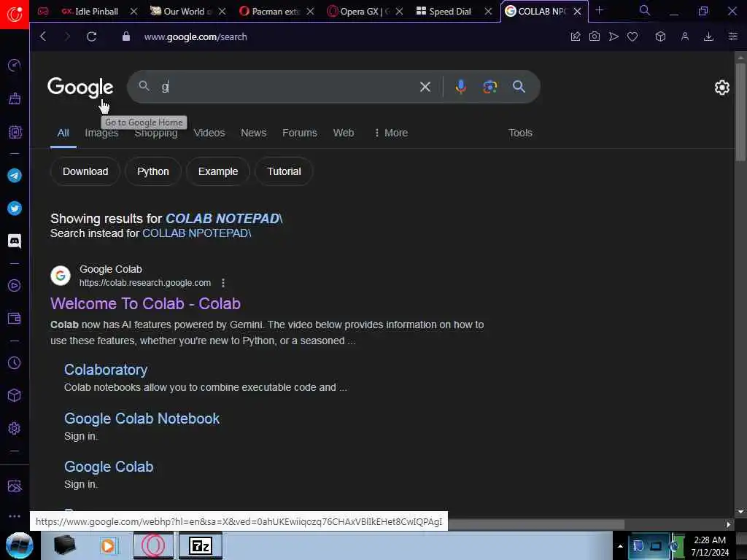Viewport: 747px width, 560px height.
Task: Search by voice microphone icon
Action: tap(460, 87)
